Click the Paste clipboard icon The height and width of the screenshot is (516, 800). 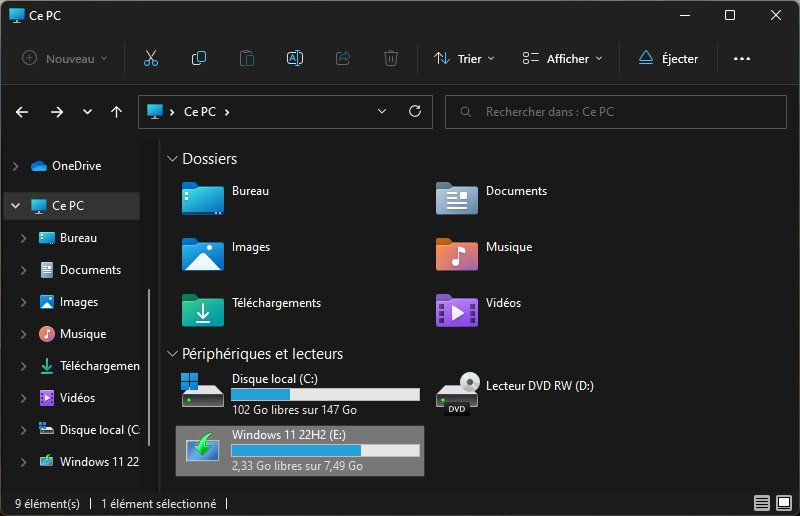tap(246, 58)
